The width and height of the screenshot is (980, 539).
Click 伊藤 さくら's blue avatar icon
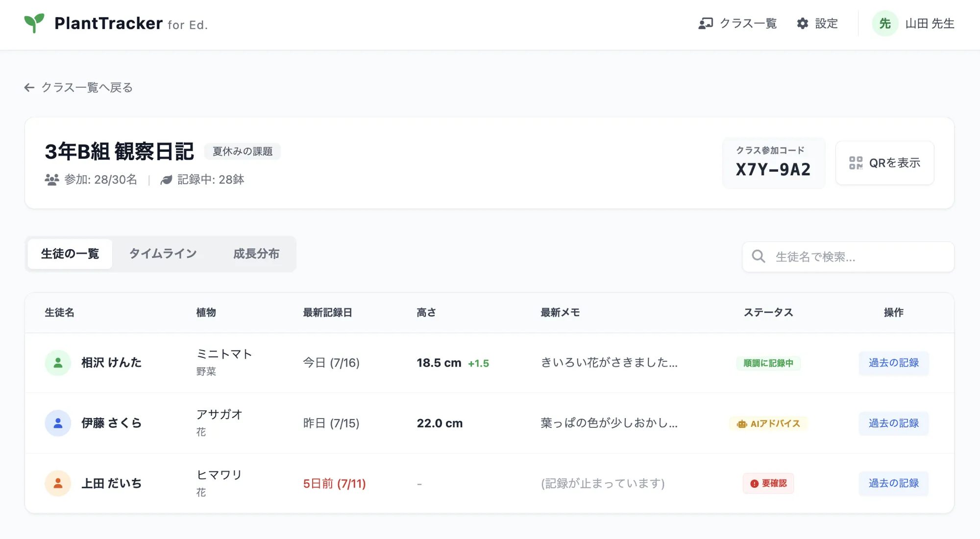click(58, 423)
